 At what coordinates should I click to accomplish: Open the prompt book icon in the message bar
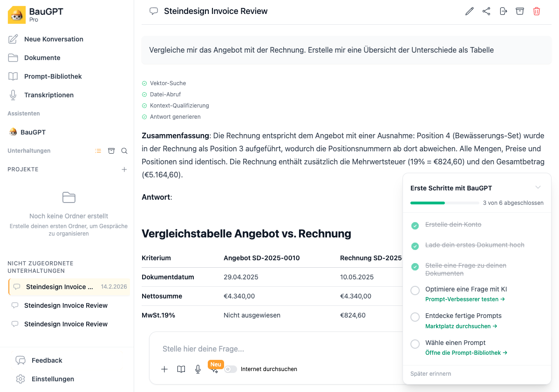click(x=181, y=369)
